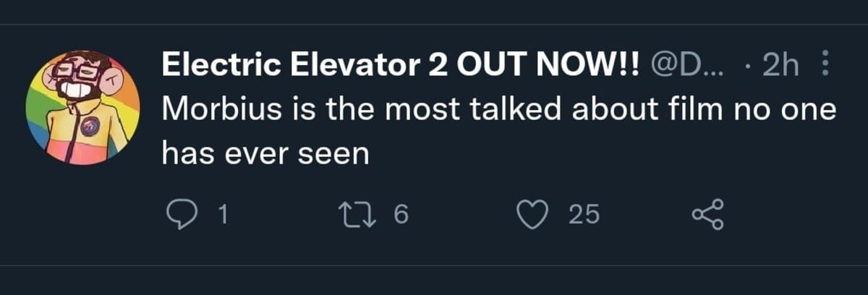Screen dimensions: 868x295
Task: Click the 2h timestamp
Action: [x=780, y=68]
